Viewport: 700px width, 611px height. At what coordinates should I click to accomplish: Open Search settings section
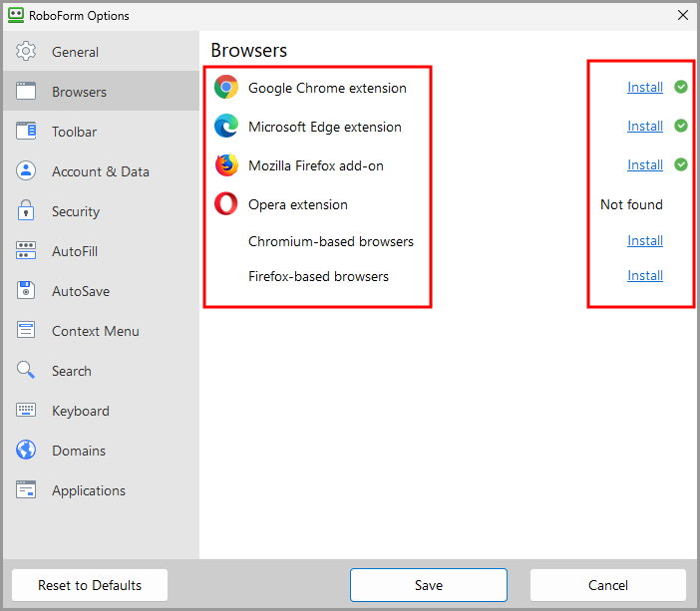tap(102, 371)
